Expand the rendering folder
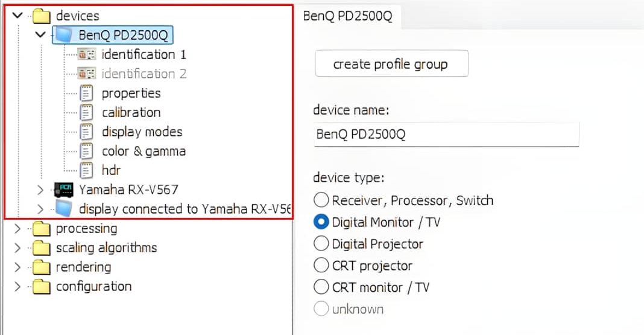This screenshot has height=335, width=644. [x=17, y=267]
